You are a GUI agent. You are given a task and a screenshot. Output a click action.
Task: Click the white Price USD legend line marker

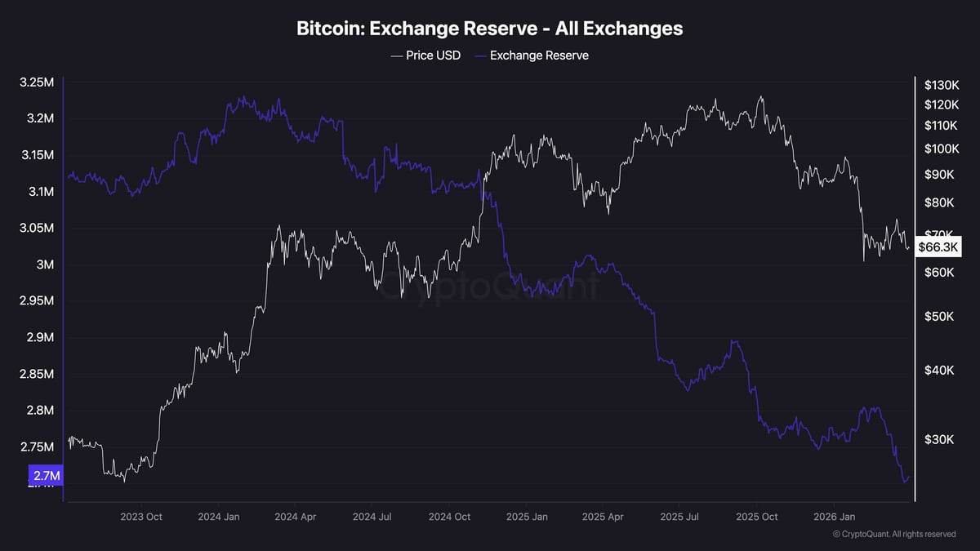coord(397,56)
